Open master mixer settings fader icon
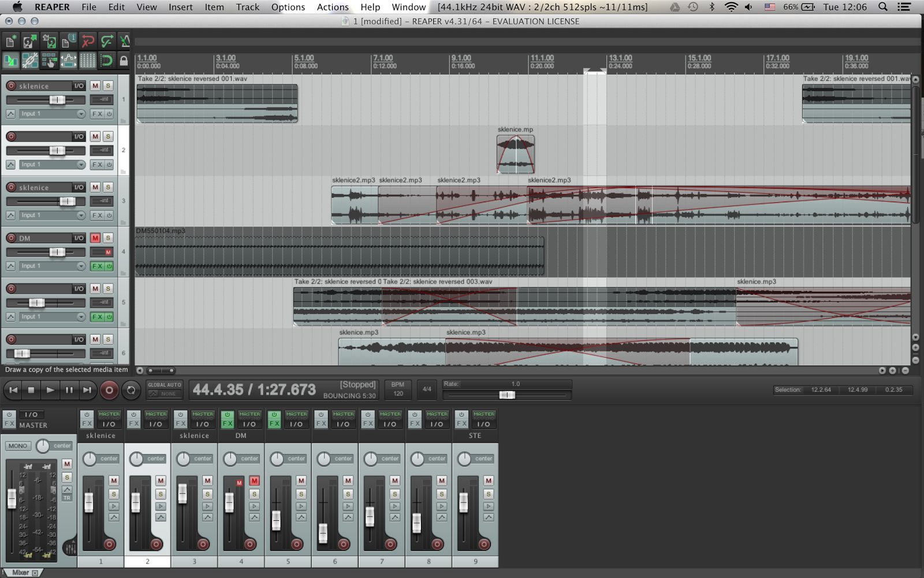 tap(70, 547)
